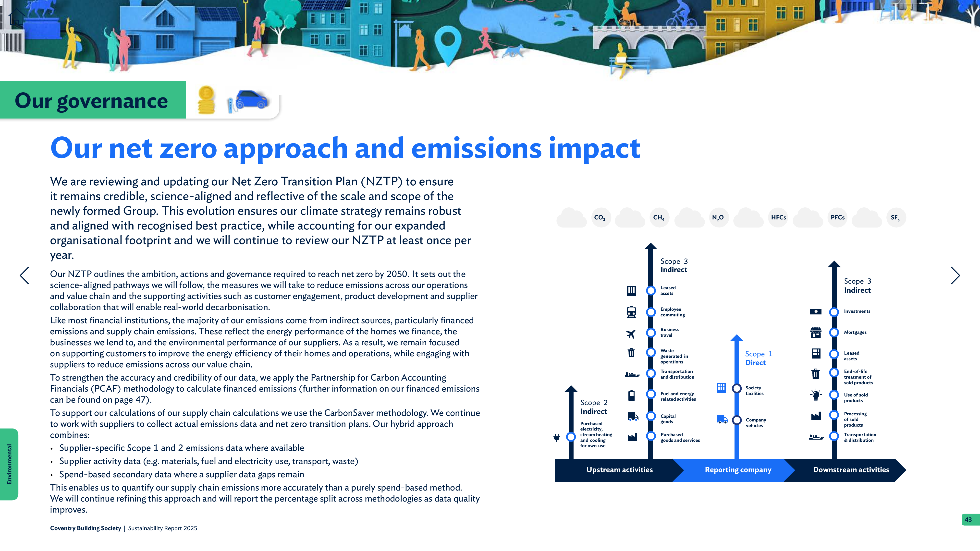Click the ship icon beside Transportation & distribution
This screenshot has width=980, height=551.
tap(816, 437)
